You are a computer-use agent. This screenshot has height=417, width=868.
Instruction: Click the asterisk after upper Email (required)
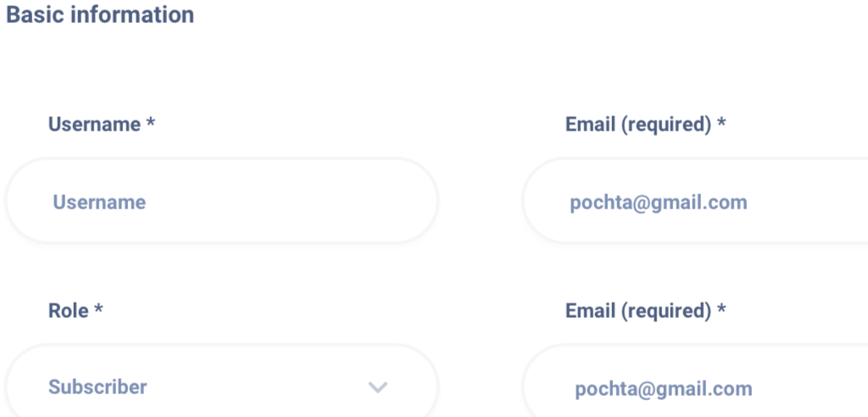coord(721,122)
